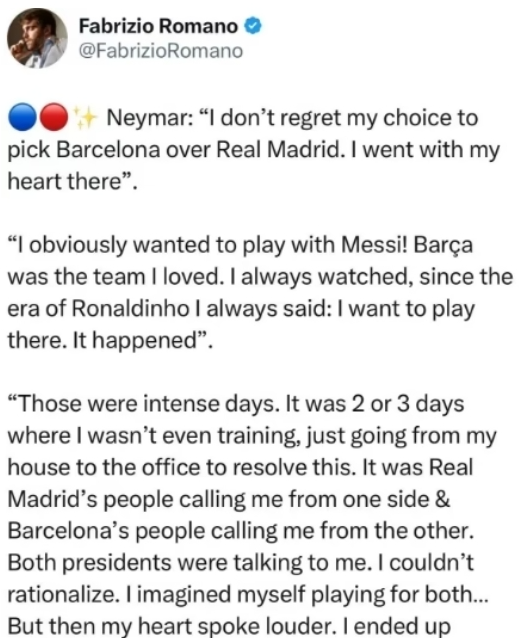
Task: Click the sparkles emoji before Neymar
Action: pos(85,117)
